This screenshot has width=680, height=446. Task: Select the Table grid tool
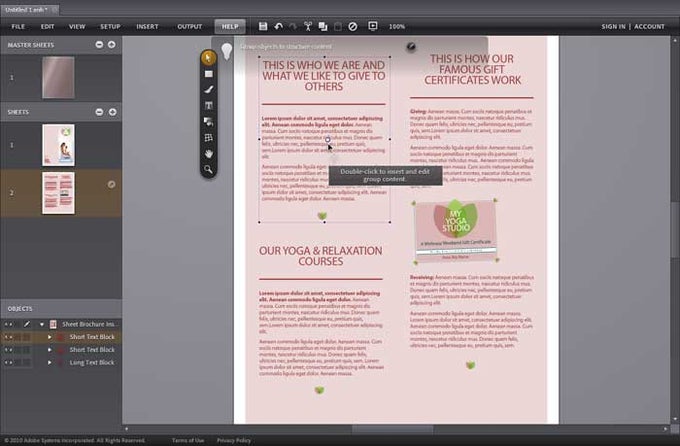coord(209,138)
